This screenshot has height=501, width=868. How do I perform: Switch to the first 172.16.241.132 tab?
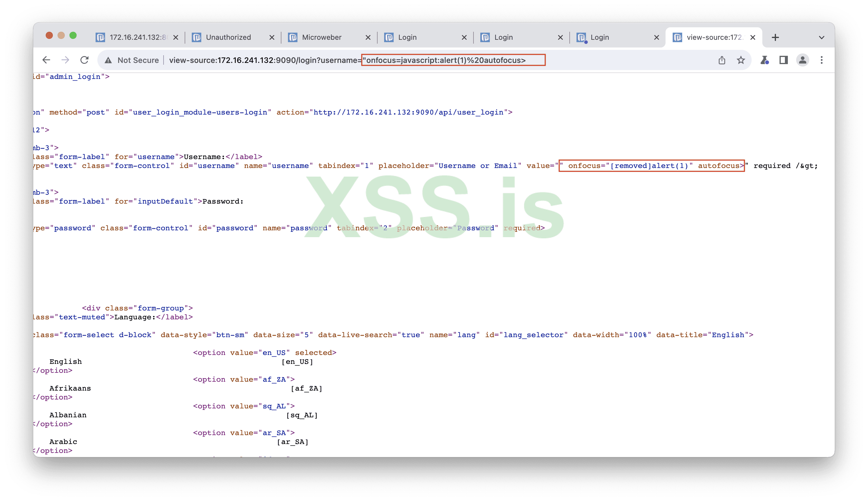pyautogui.click(x=138, y=37)
